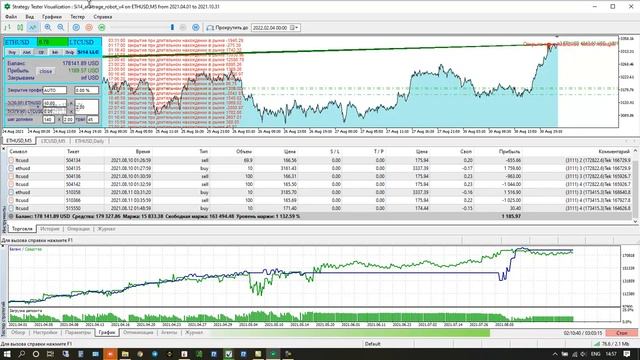Open the Вид menu
The width and height of the screenshot is (640, 360).
click(x=30, y=17)
